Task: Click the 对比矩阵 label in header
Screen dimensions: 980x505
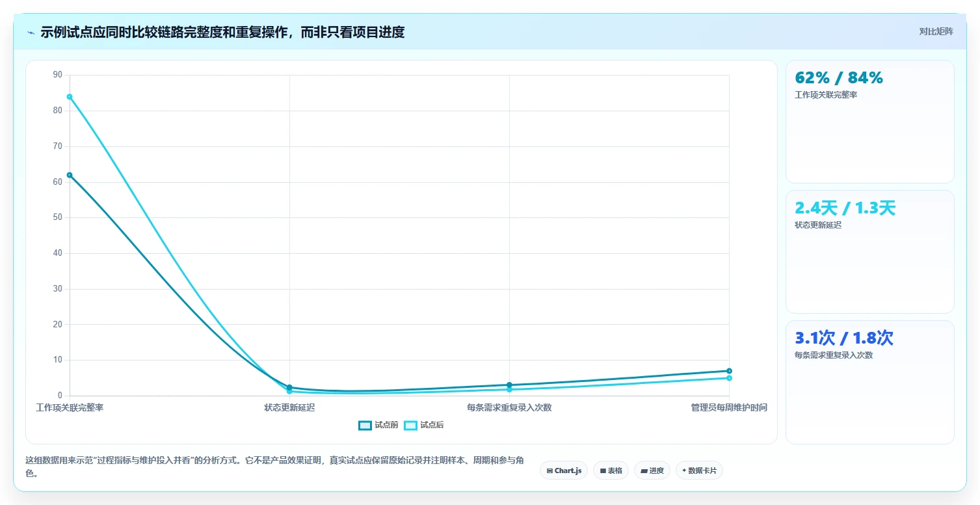Action: [936, 32]
